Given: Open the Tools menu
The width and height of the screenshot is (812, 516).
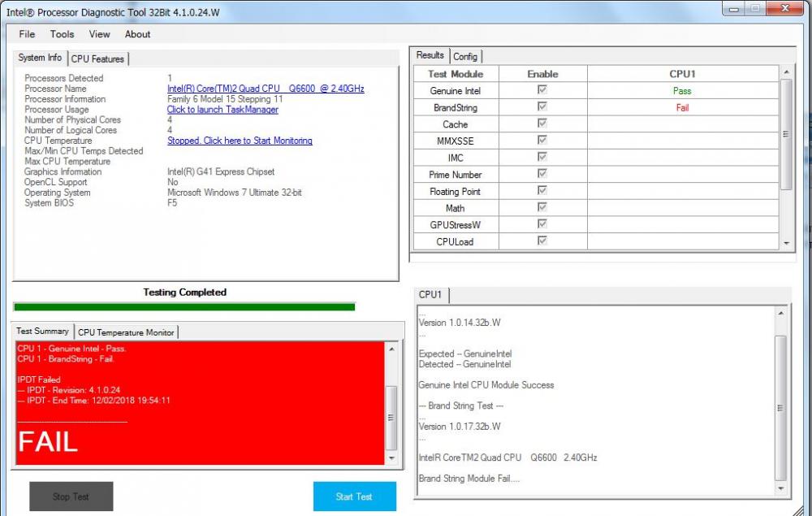Looking at the screenshot, I should pyautogui.click(x=62, y=34).
